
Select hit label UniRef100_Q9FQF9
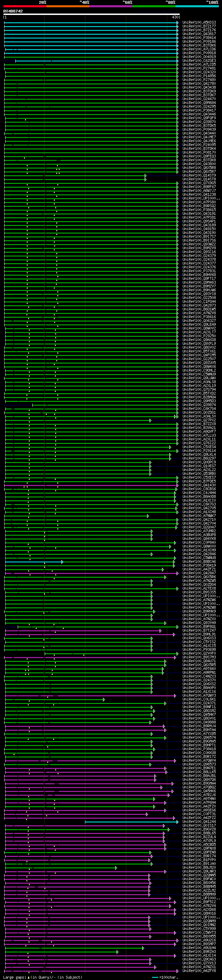click(199, 118)
